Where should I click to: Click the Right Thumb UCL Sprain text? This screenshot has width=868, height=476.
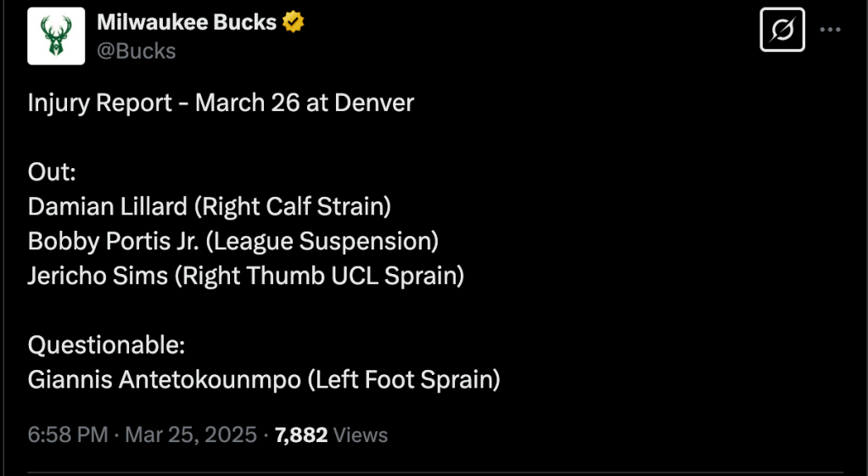319,276
